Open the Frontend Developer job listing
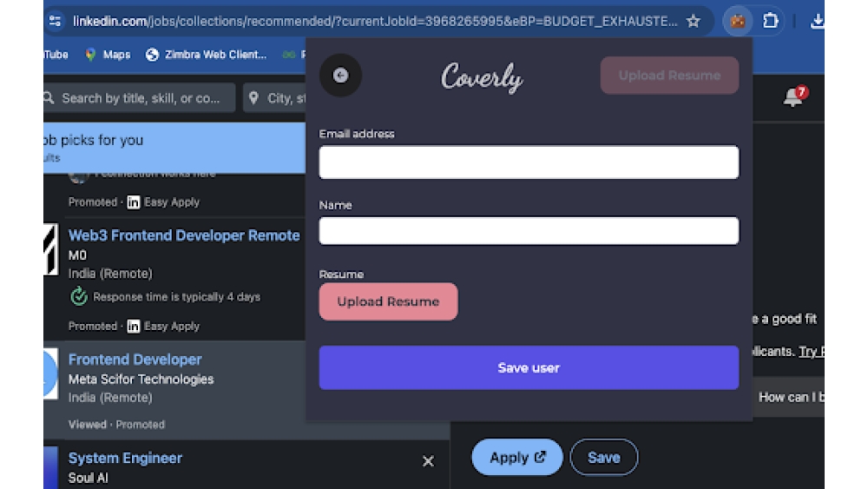 [135, 360]
